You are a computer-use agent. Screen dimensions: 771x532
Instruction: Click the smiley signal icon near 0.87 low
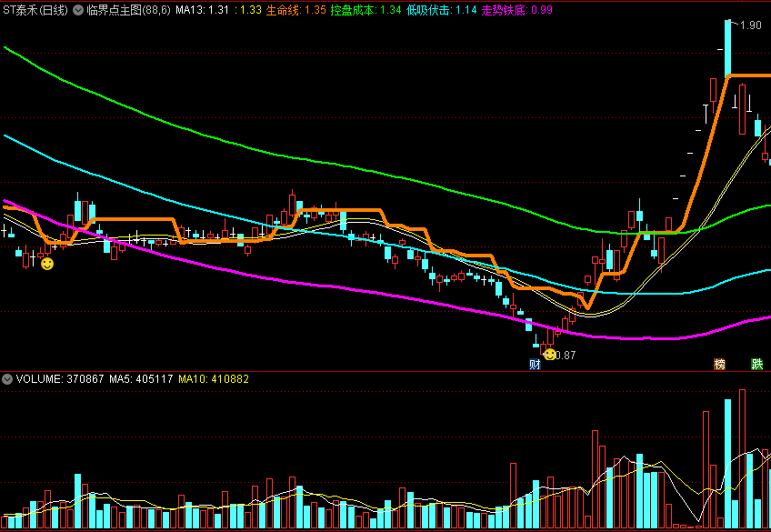click(550, 355)
